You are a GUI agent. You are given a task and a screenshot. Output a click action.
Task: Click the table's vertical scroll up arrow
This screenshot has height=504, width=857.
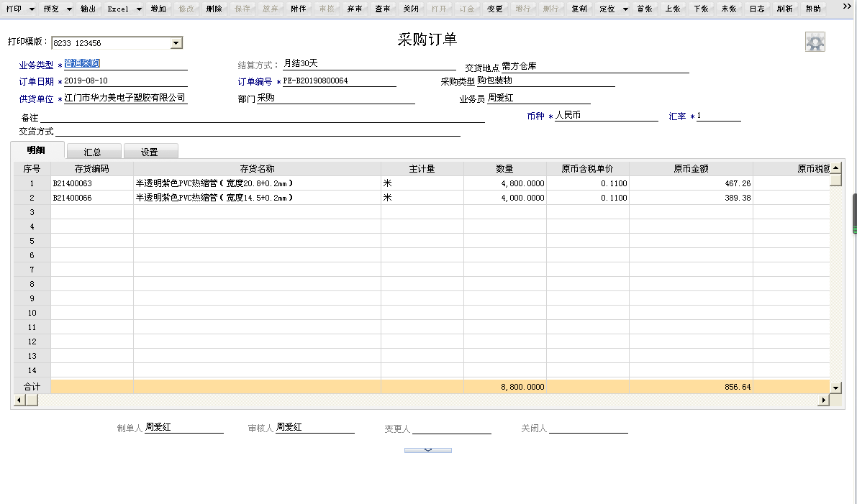click(x=835, y=168)
